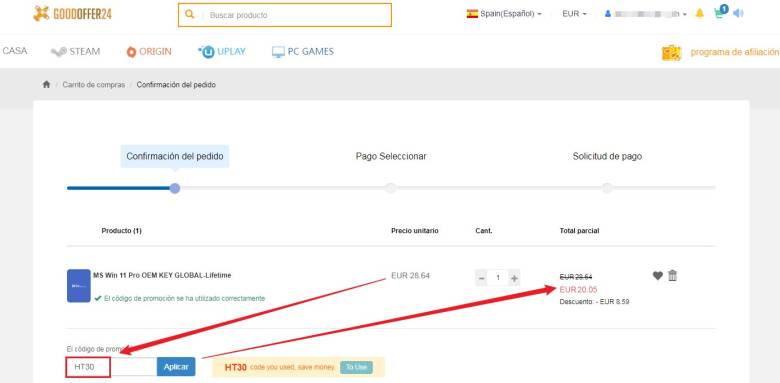The height and width of the screenshot is (383, 780).
Task: Open the shopping cart icon
Action: pyautogui.click(x=720, y=12)
